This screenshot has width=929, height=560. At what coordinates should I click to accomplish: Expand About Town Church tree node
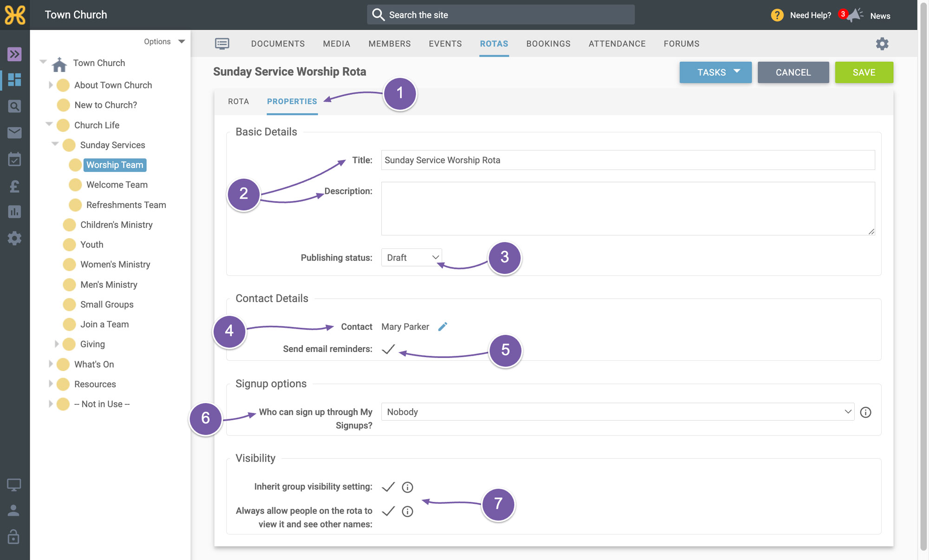pos(51,85)
